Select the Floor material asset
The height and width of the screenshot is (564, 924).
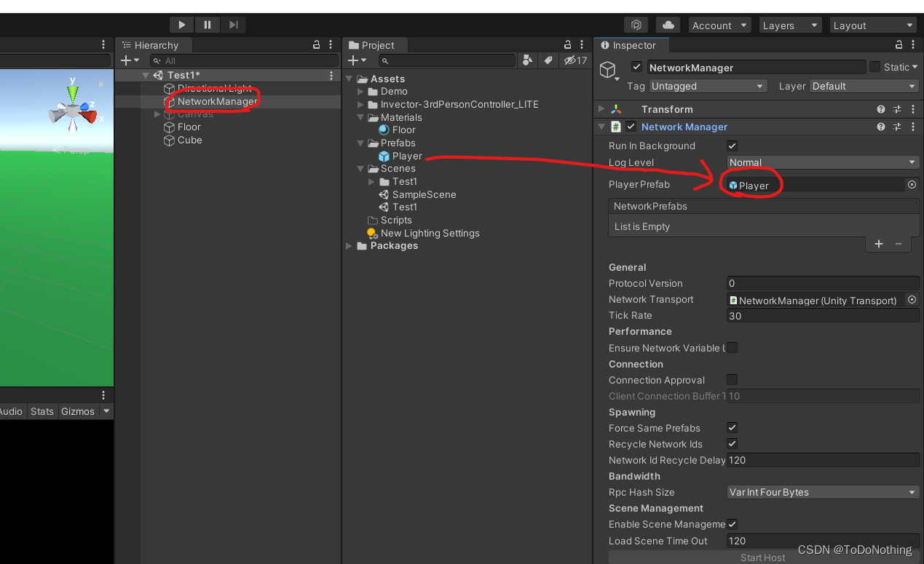[x=398, y=130]
